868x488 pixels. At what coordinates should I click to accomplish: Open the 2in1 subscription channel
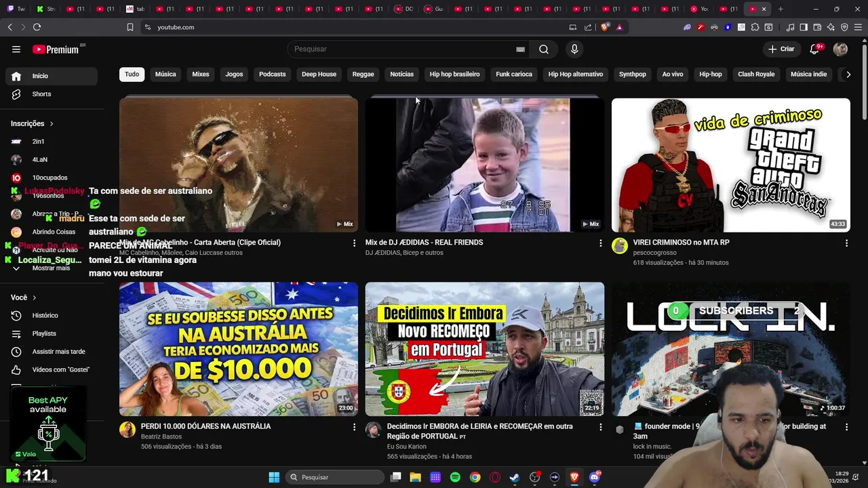[x=51, y=142]
